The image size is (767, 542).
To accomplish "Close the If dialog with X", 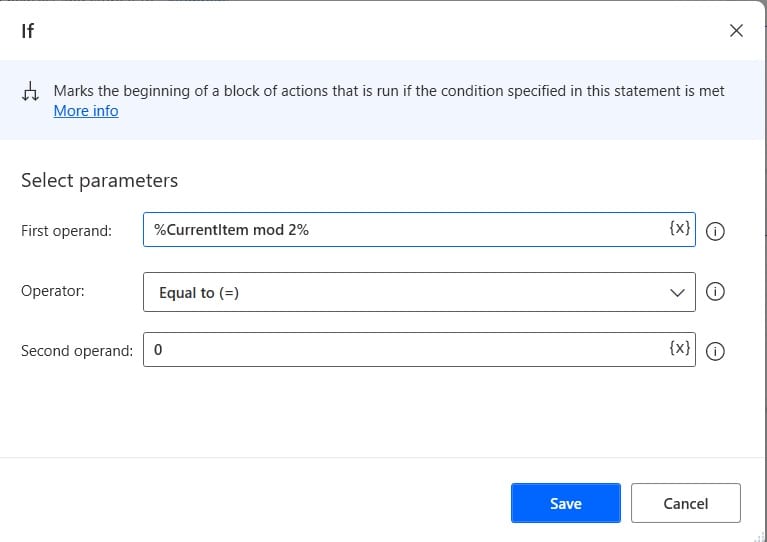I will (x=736, y=31).
